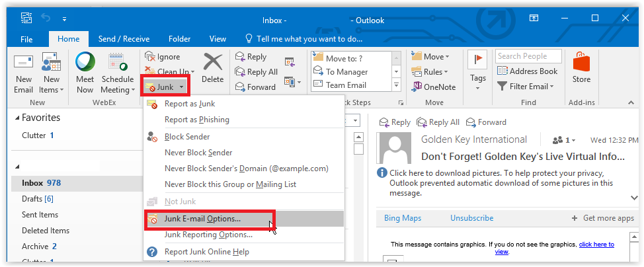Collapse the Favorites section
The width and height of the screenshot is (644, 267).
(17, 118)
